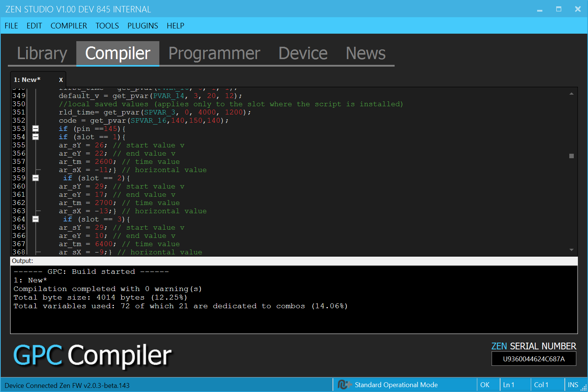Screen dimensions: 588x392
Task: Click the 'Col 1' status entry
Action: tap(541, 385)
